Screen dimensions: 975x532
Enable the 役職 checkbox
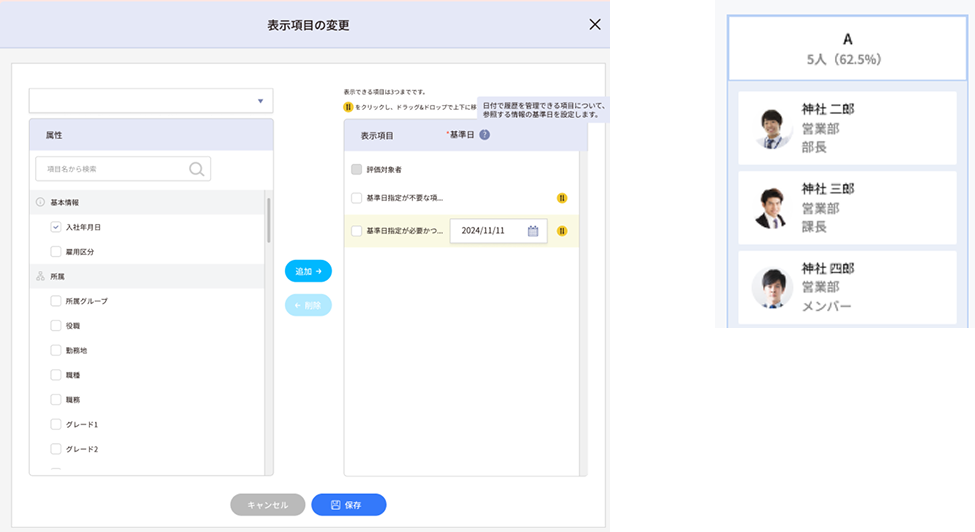[57, 325]
